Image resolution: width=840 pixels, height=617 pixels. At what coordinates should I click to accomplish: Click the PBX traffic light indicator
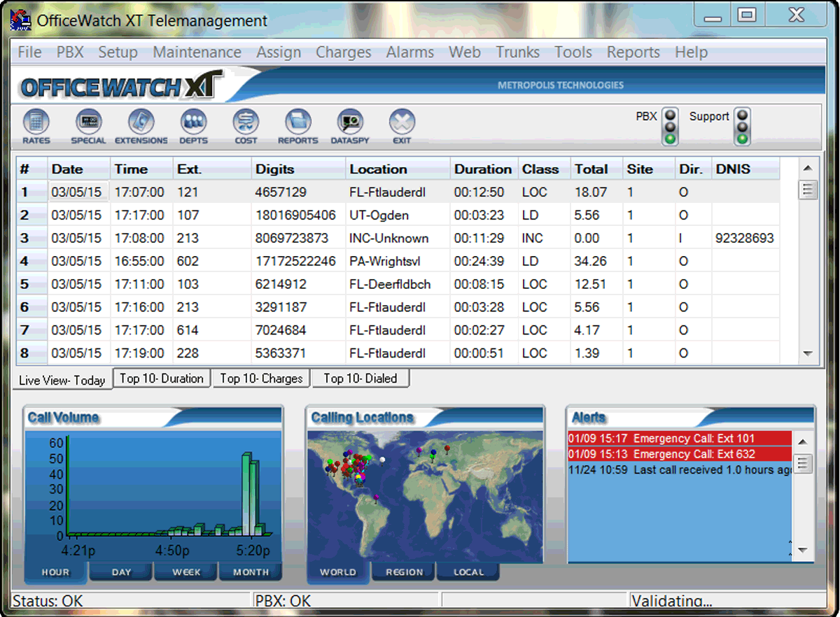pyautogui.click(x=671, y=127)
